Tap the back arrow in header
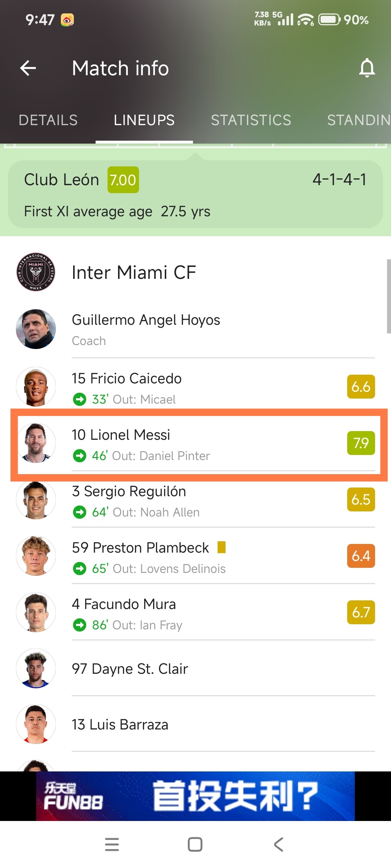This screenshot has width=391, height=868. click(x=28, y=68)
